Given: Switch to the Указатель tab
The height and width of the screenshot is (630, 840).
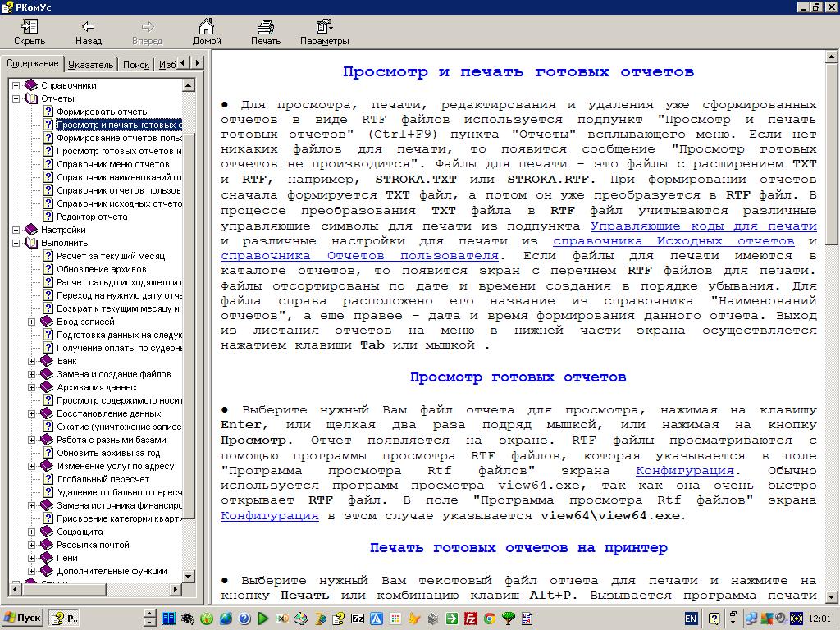Looking at the screenshot, I should (x=90, y=64).
